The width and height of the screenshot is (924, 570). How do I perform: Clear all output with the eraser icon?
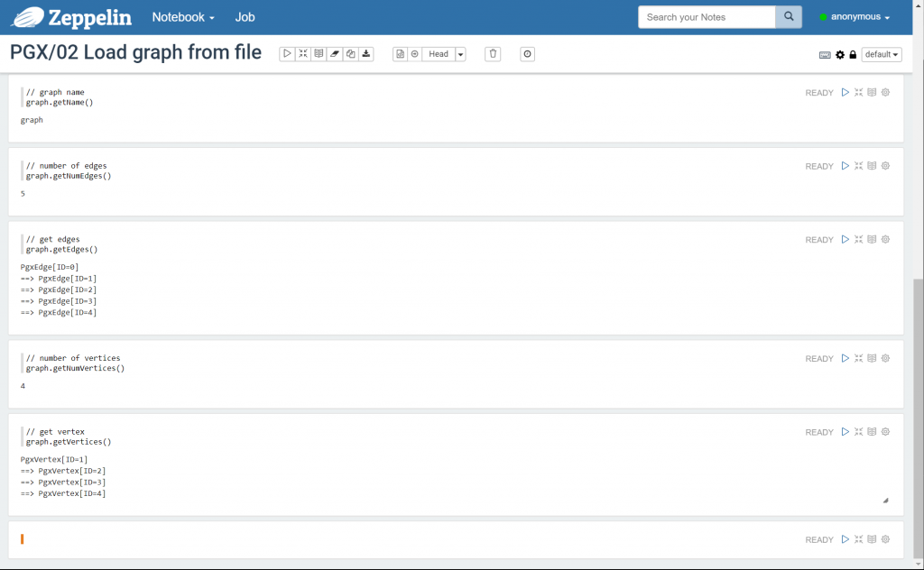click(x=335, y=54)
